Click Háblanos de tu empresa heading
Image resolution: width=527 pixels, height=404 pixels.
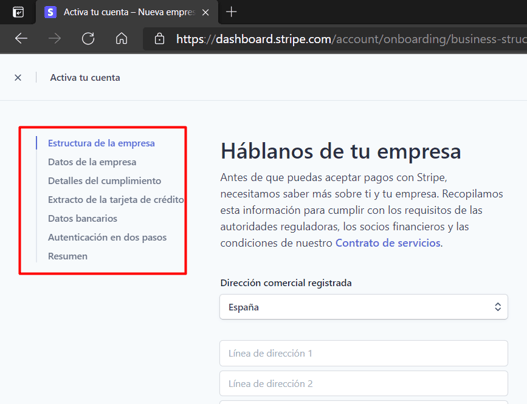(340, 151)
